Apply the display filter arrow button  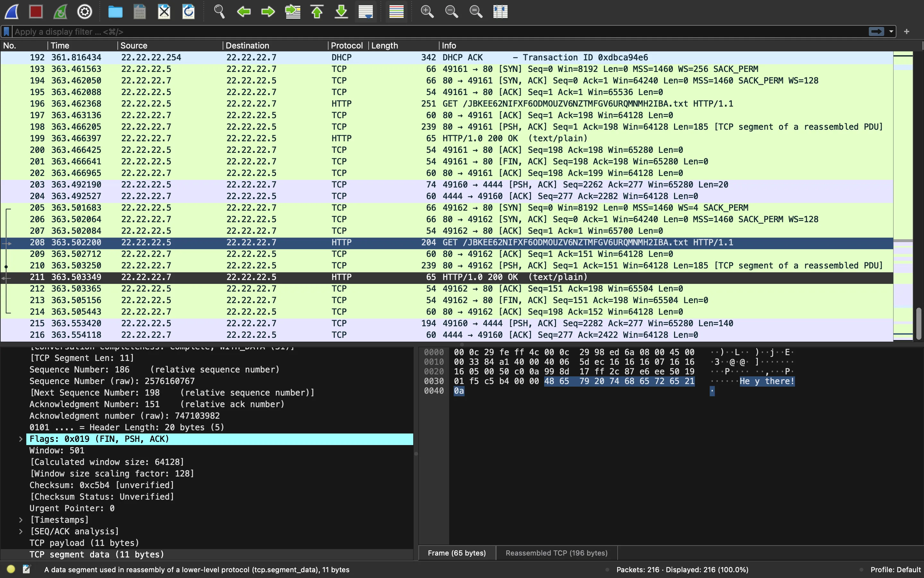click(x=876, y=31)
